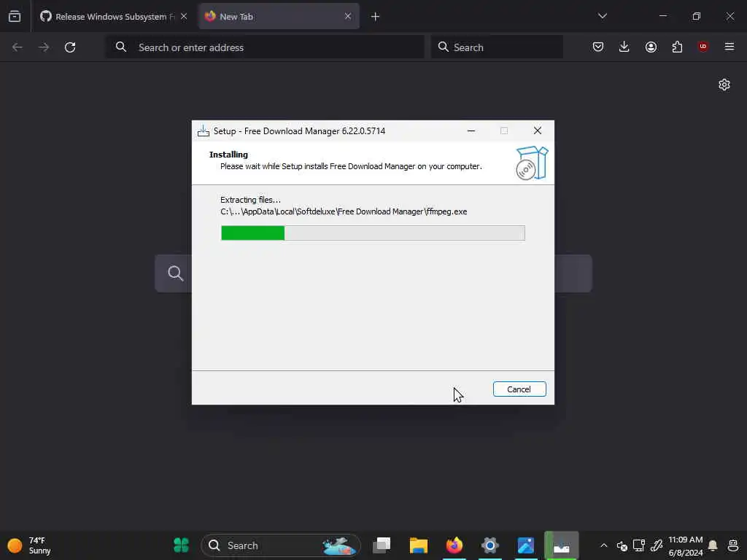The width and height of the screenshot is (747, 560).
Task: Open Firefox View icon at top left
Action: click(15, 17)
